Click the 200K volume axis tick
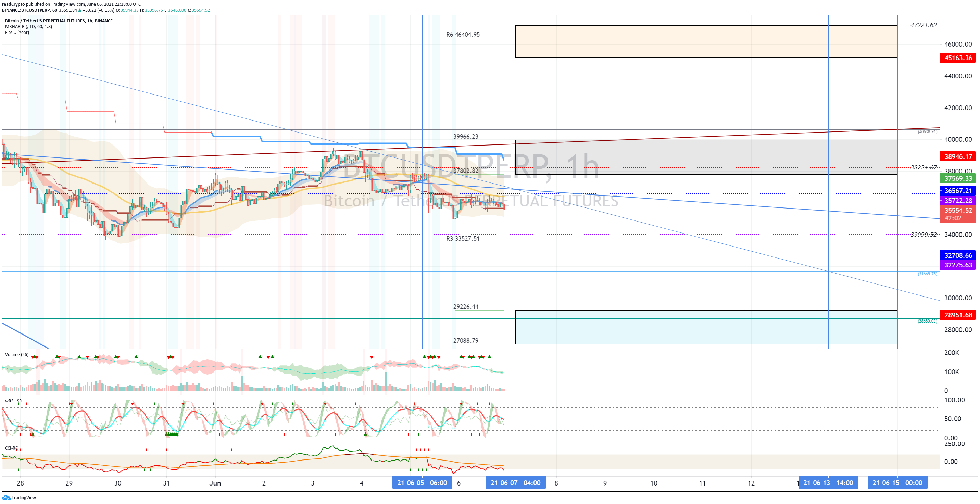Image resolution: width=980 pixels, height=504 pixels. click(x=952, y=353)
